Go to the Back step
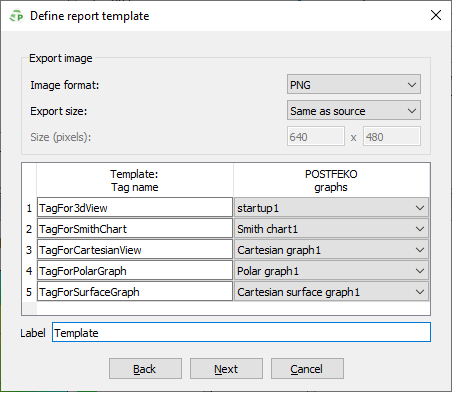The height and width of the screenshot is (393, 452). pyautogui.click(x=145, y=369)
